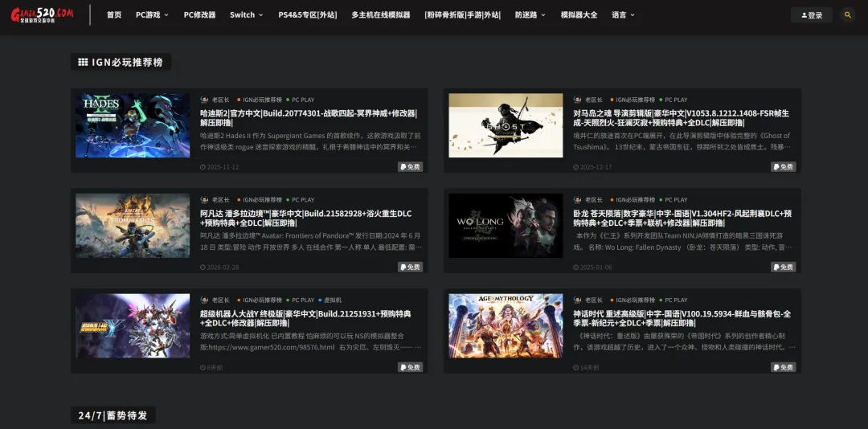This screenshot has width=868, height=429.
Task: Click the 免费 badge on the 对马岛之魂 card
Action: coord(784,166)
